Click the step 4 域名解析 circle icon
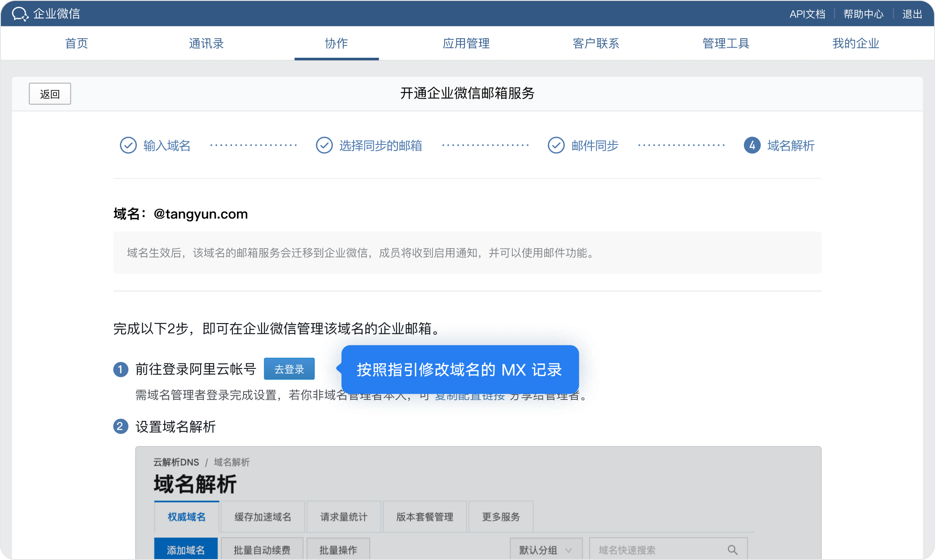The width and height of the screenshot is (935, 560). click(x=752, y=145)
